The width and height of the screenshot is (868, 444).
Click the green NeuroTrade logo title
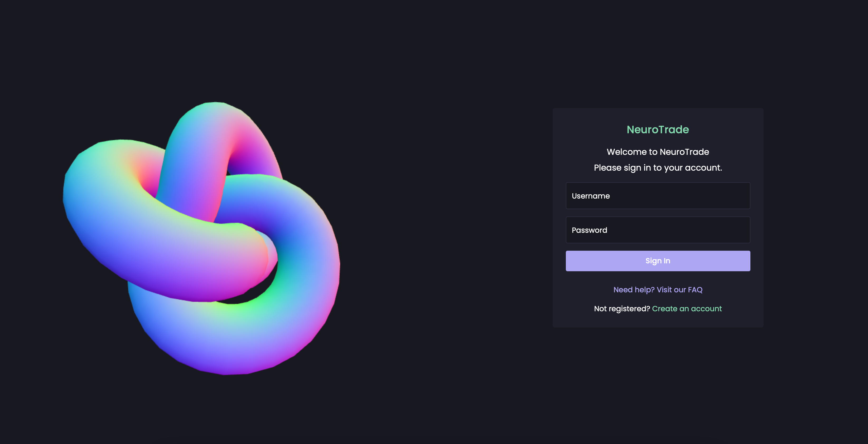(x=658, y=130)
